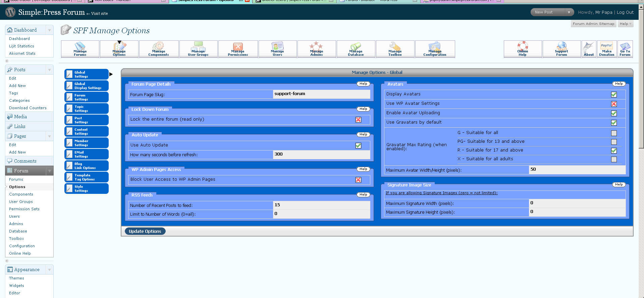644x298 pixels.
Task: Click the Maximum Avatar Width/Height field
Action: pos(577,170)
